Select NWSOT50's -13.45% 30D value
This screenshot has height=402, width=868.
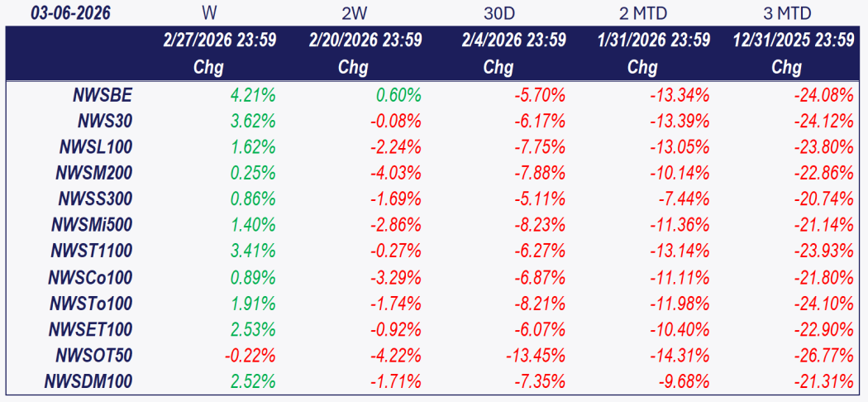536,355
